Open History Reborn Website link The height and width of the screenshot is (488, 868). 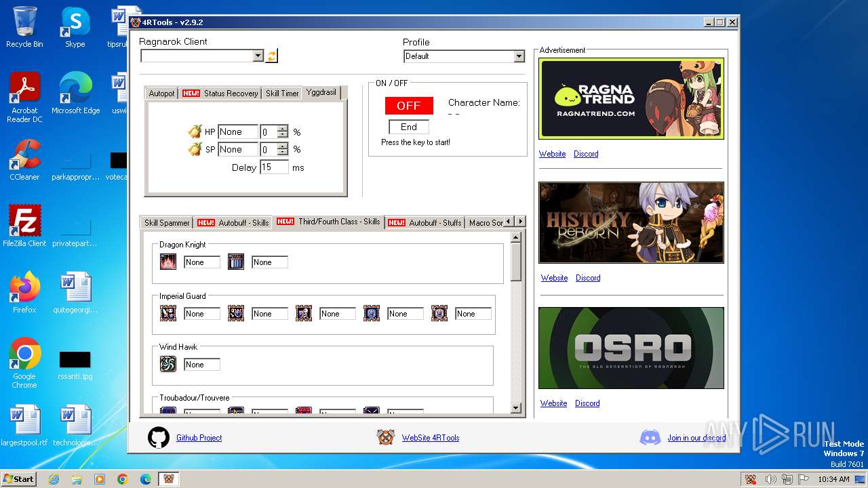coord(554,278)
